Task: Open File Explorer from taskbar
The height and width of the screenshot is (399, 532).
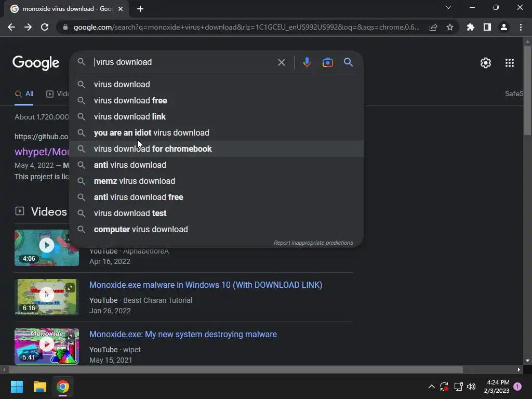Action: (39, 387)
